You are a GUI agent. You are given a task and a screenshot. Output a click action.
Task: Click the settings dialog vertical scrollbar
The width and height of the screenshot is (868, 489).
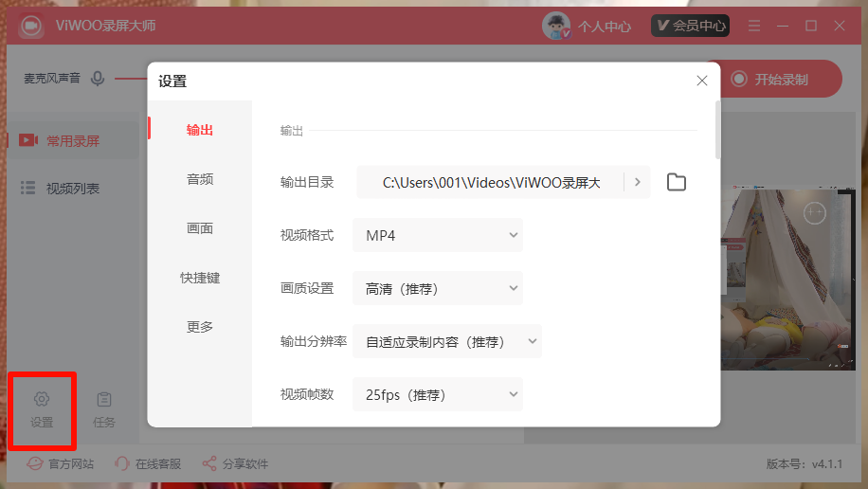pyautogui.click(x=718, y=130)
